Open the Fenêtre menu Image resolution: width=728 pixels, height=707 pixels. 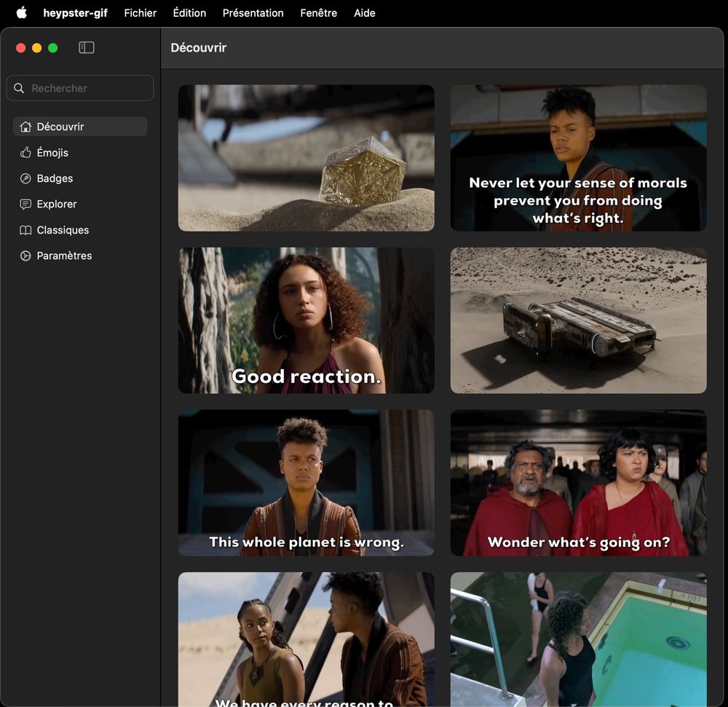point(319,13)
